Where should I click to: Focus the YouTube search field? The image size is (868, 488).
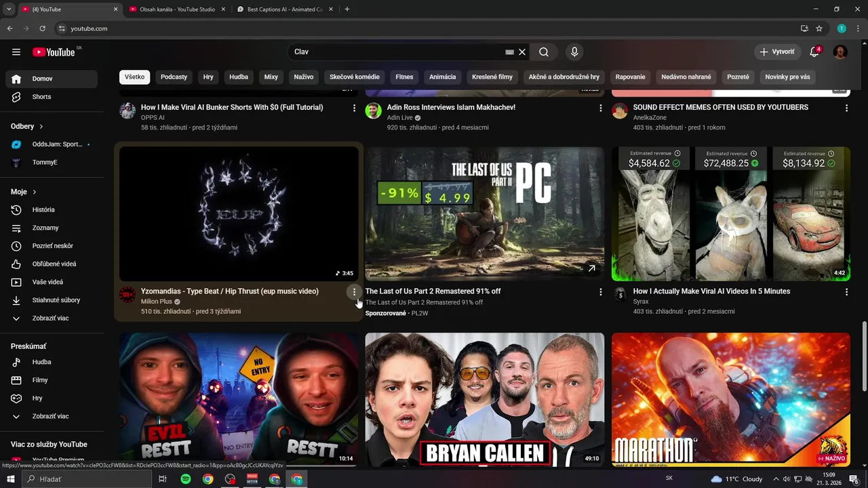(x=397, y=52)
